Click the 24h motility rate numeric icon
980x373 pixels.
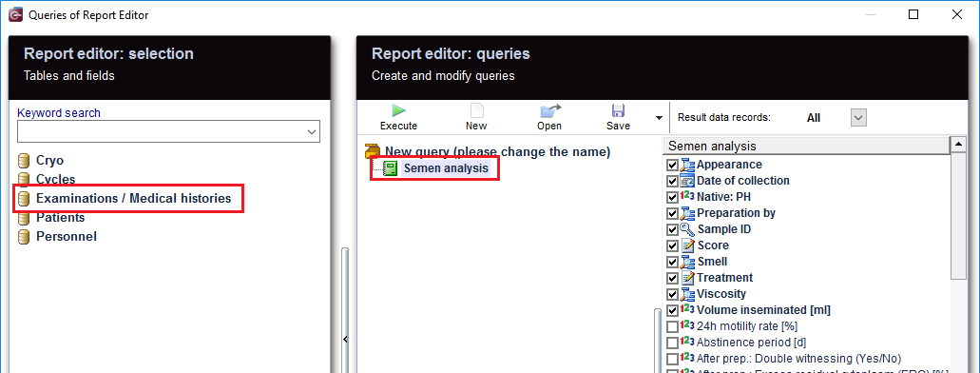click(687, 326)
